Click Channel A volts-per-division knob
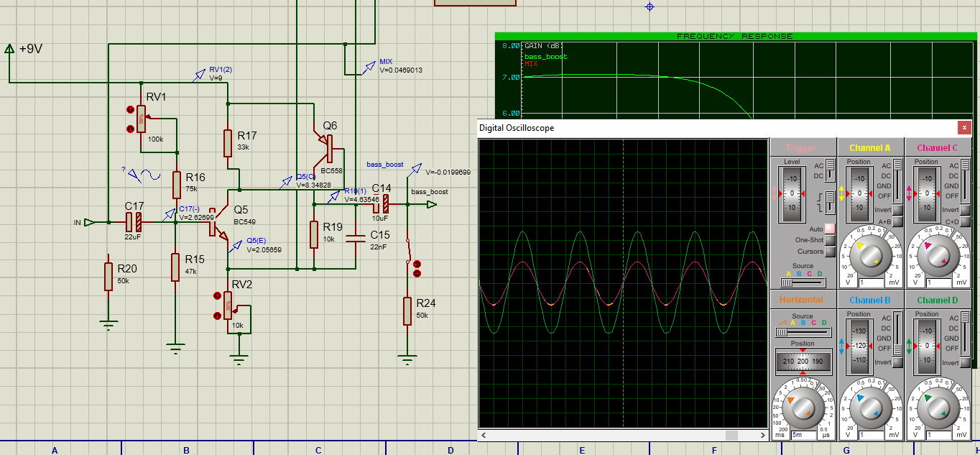980x455 pixels. [x=871, y=257]
